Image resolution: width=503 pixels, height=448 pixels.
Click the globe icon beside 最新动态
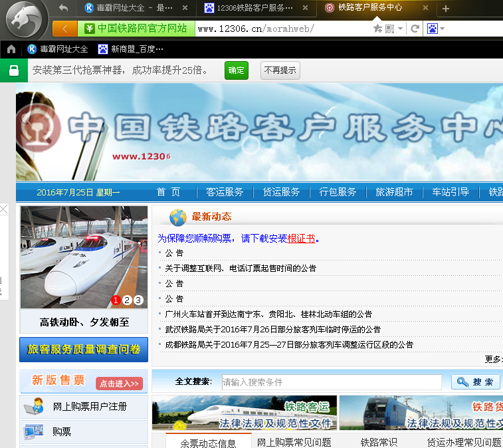178,217
